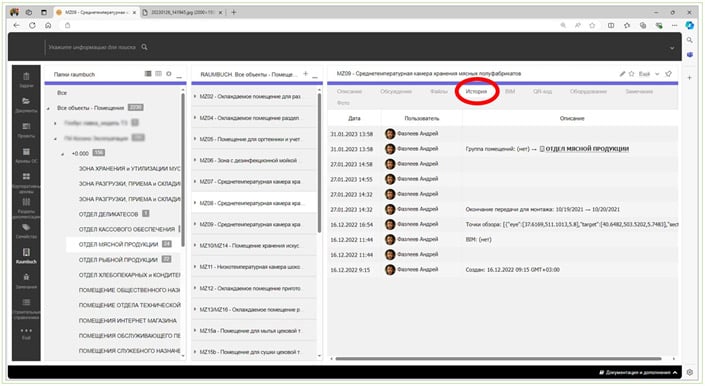Expand the MZ06 row triangle in the objects list

coord(195,160)
